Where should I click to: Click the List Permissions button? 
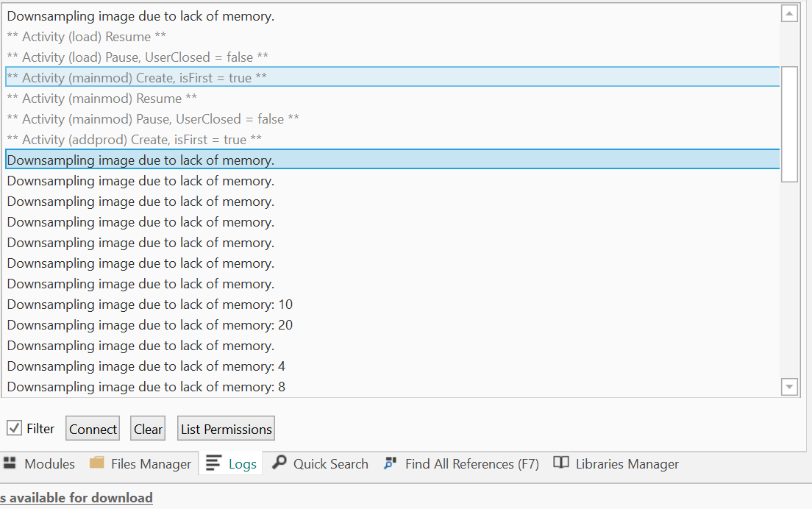[x=227, y=429]
